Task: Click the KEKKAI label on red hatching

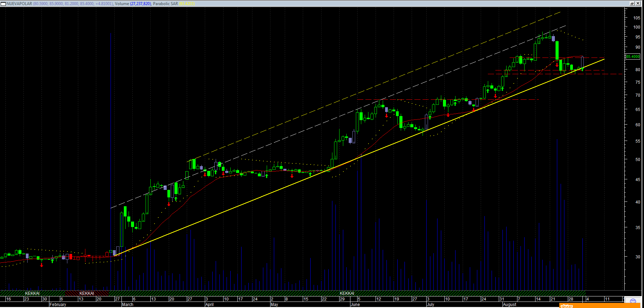Action: coord(87,293)
